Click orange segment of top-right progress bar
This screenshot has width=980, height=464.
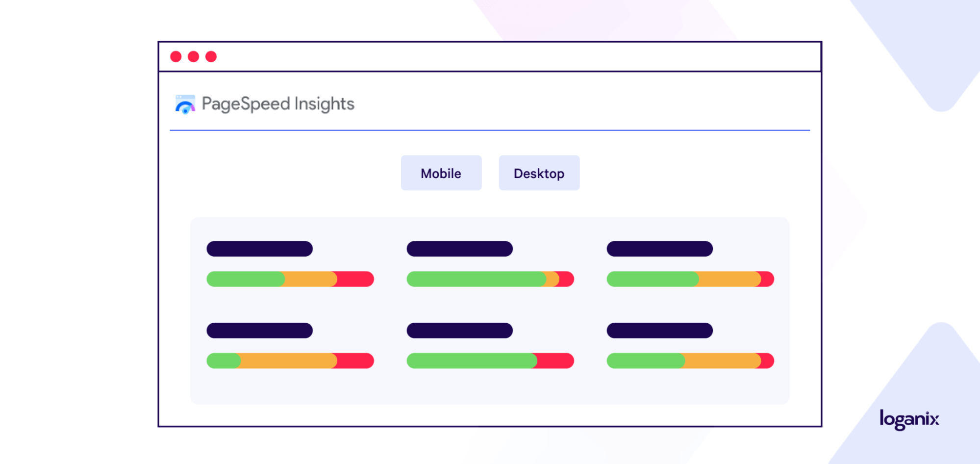click(729, 279)
